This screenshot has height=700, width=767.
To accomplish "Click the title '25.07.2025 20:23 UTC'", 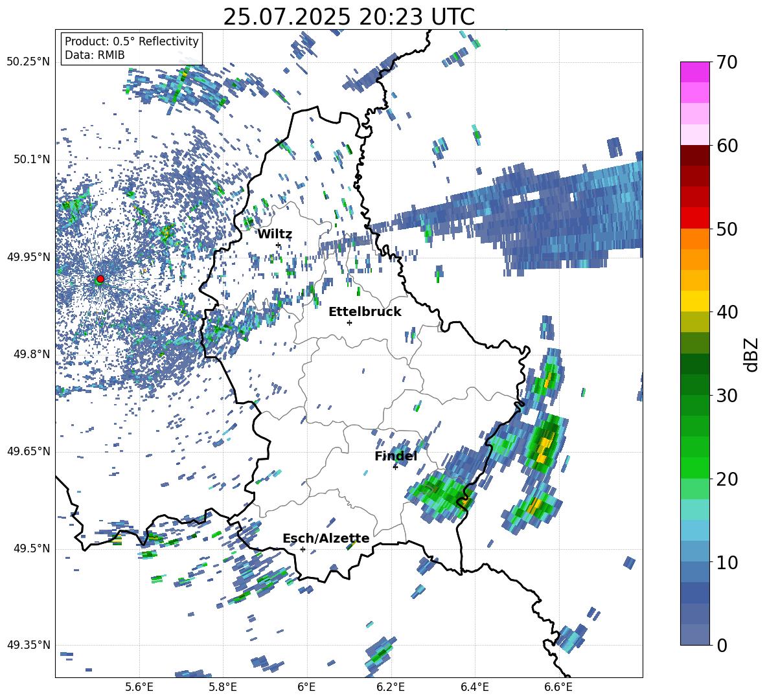I will coord(349,17).
